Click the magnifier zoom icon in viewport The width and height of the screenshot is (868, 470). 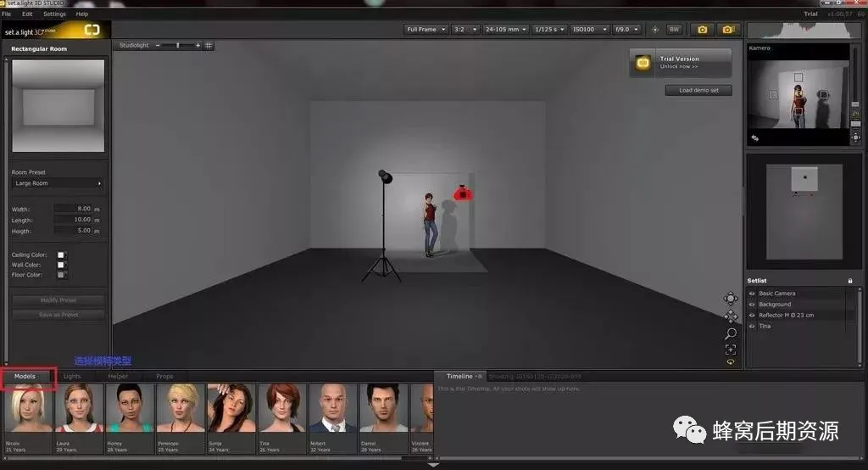point(731,333)
